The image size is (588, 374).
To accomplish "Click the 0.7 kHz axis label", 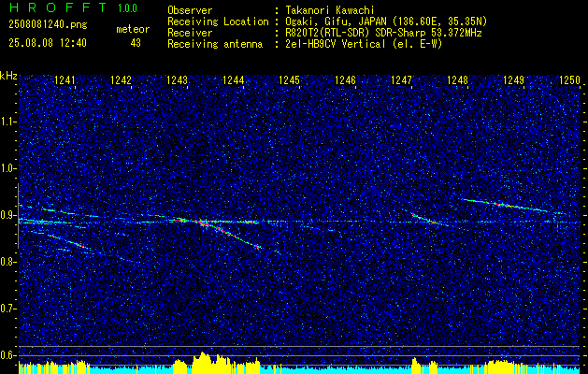I will click(x=7, y=309).
